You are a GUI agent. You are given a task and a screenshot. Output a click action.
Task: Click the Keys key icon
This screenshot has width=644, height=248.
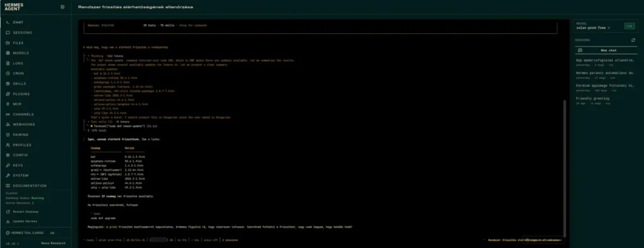coord(8,166)
